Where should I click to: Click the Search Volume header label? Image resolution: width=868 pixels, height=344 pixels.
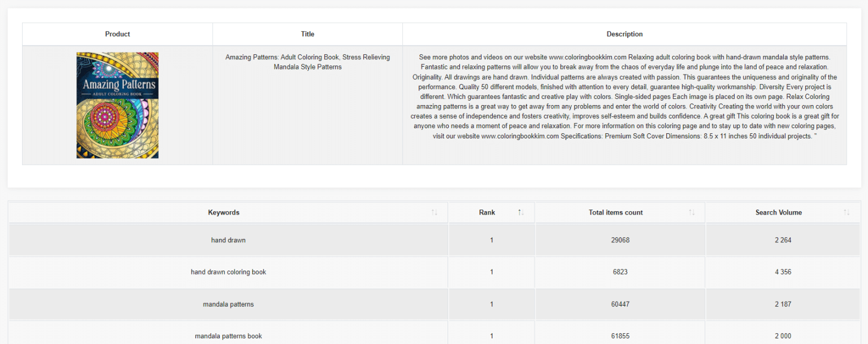[778, 212]
